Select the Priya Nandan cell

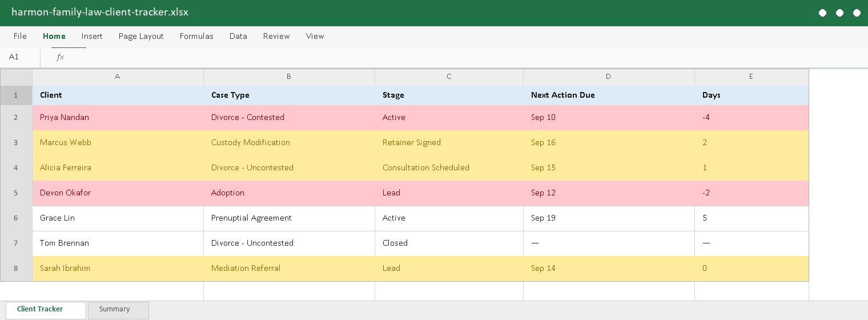118,118
